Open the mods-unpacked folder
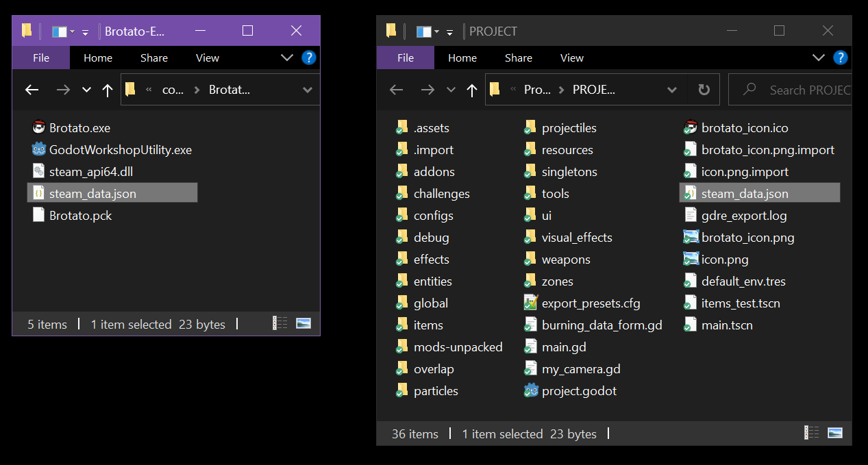 (458, 347)
